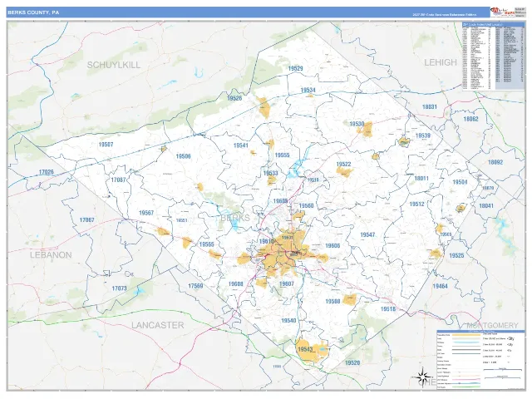Click ZIP code 19547
Image resolution: width=532 pixels, height=399 pixels.
(x=367, y=234)
